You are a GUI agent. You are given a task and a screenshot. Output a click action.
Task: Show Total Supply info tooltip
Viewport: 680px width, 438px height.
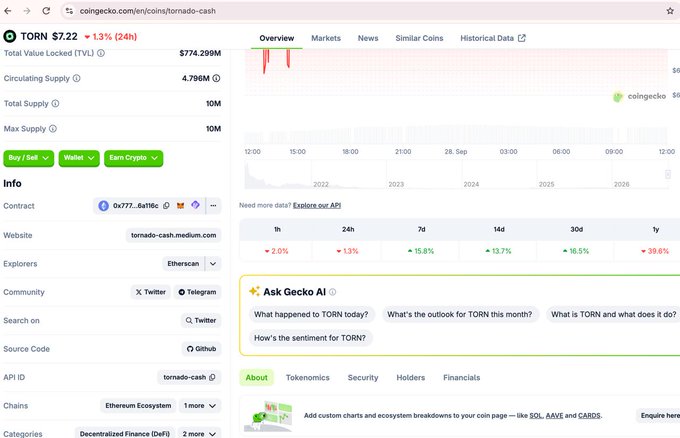56,103
